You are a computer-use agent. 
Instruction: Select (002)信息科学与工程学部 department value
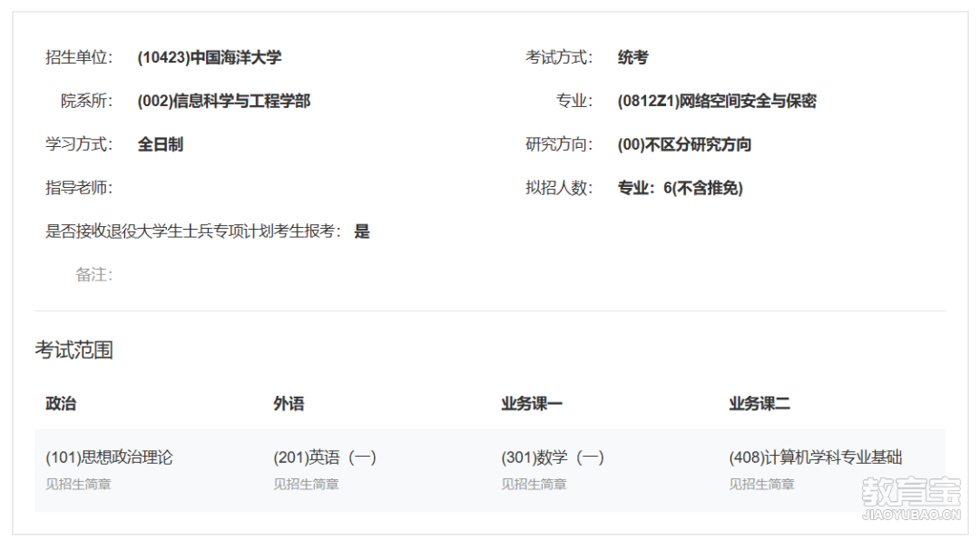[224, 101]
